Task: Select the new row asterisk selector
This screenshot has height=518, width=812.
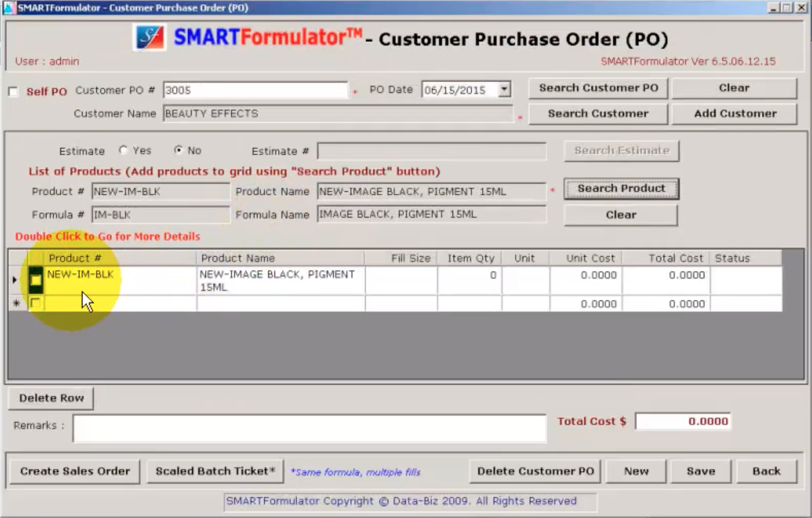Action: click(16, 304)
